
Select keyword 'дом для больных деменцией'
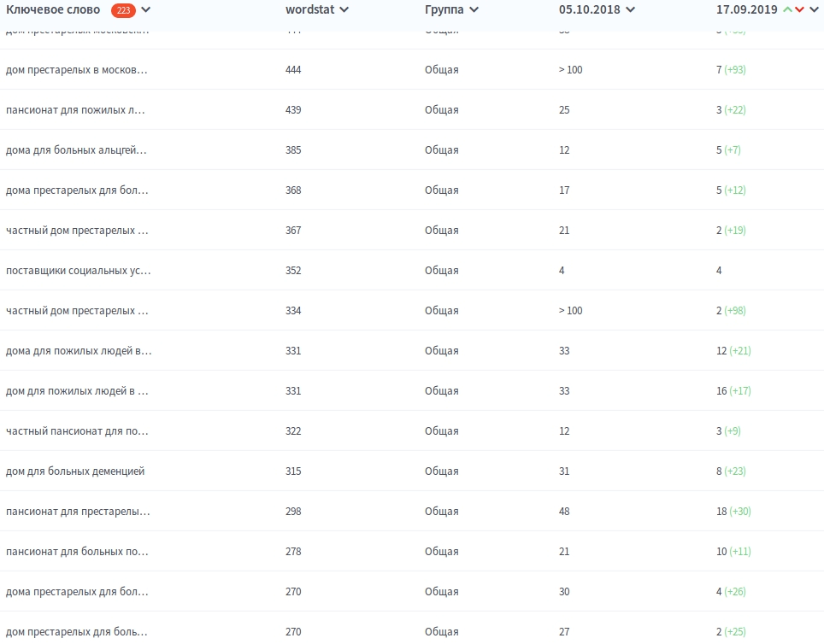click(x=75, y=471)
